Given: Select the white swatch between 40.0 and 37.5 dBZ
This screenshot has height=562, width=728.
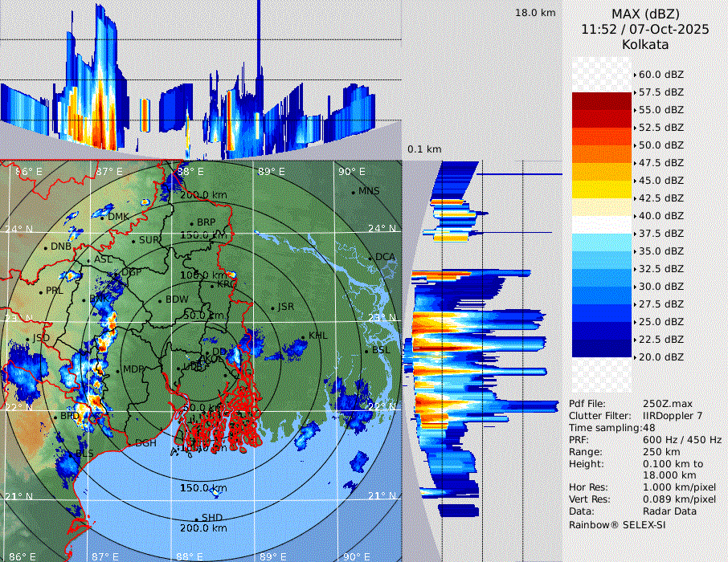Looking at the screenshot, I should pos(601,224).
